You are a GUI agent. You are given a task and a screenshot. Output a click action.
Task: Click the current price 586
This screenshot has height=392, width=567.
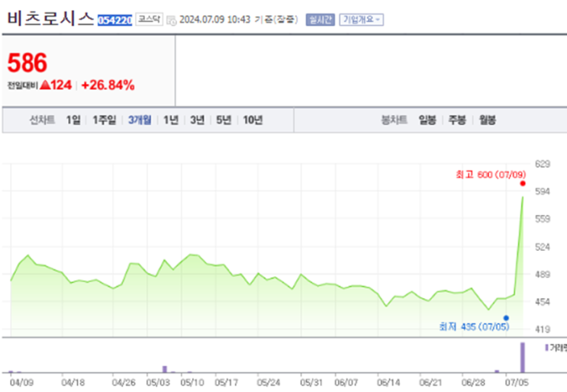(27, 63)
